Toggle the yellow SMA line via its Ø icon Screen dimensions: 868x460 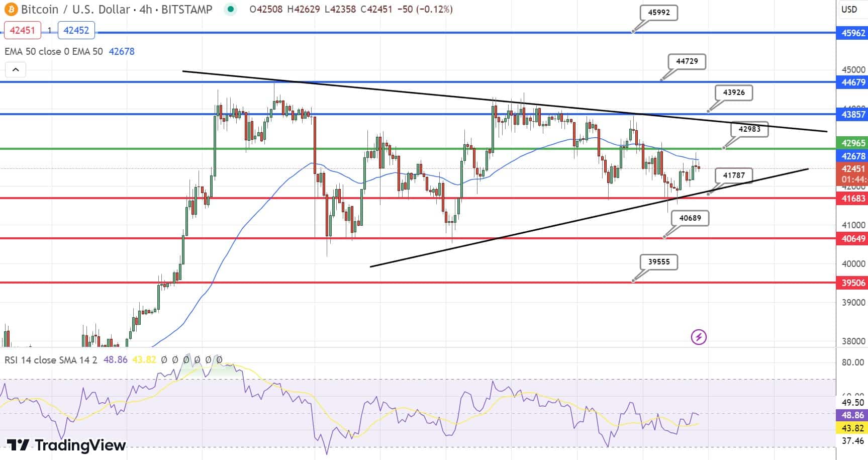pyautogui.click(x=174, y=360)
